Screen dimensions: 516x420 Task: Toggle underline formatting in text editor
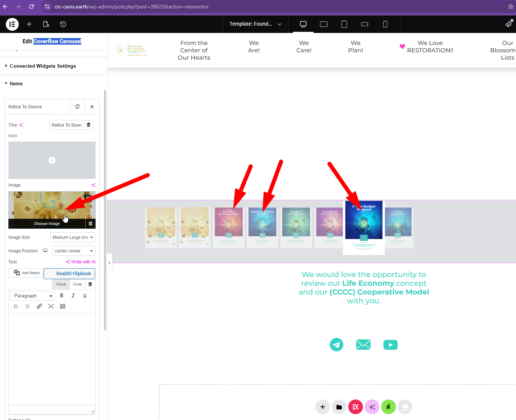point(85,296)
